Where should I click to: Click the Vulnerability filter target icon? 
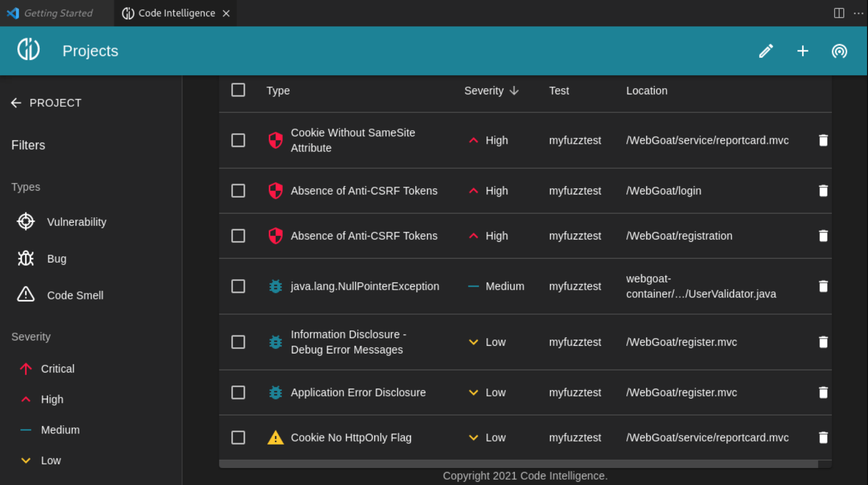[26, 222]
